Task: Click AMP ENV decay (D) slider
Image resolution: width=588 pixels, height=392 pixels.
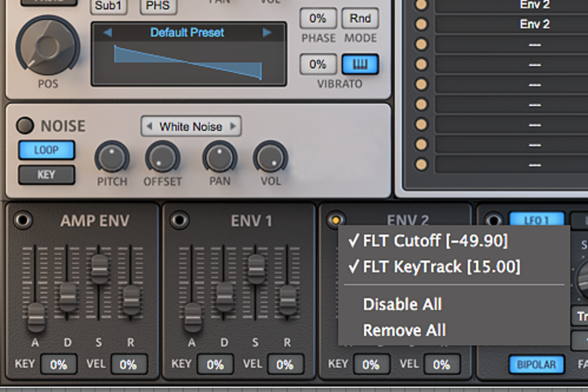Action: (68, 297)
